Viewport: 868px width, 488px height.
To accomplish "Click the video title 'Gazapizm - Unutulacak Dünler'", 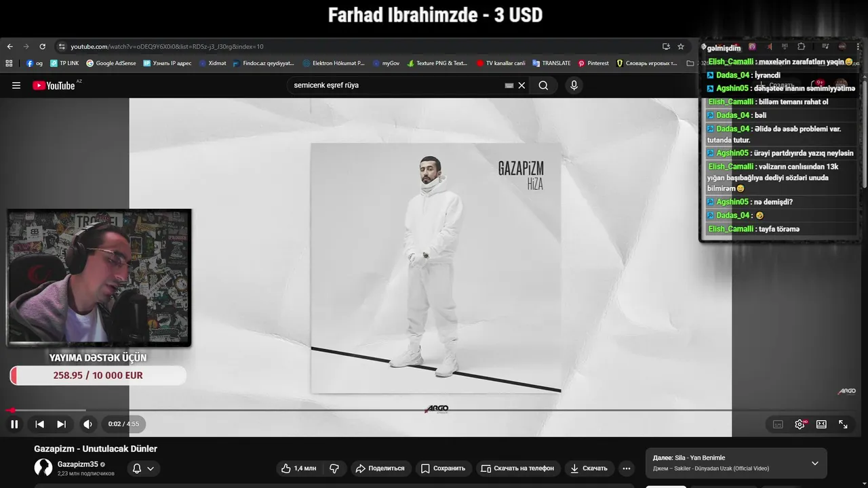I will tap(96, 449).
